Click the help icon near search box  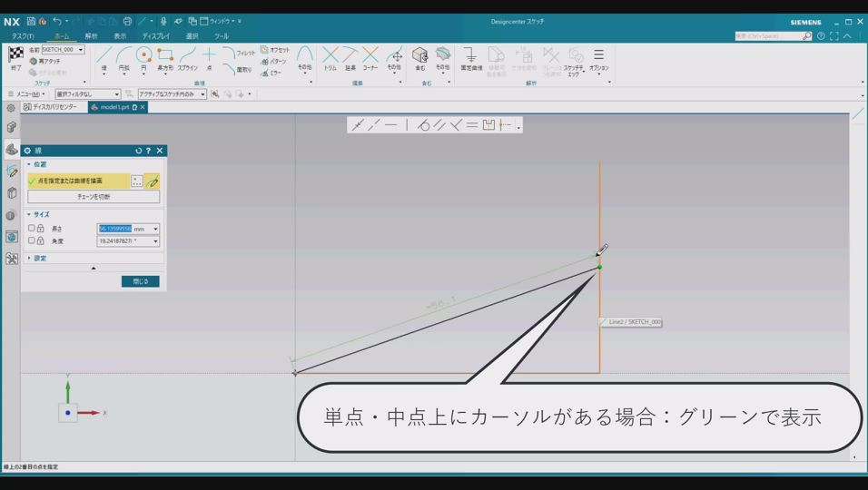pyautogui.click(x=821, y=36)
